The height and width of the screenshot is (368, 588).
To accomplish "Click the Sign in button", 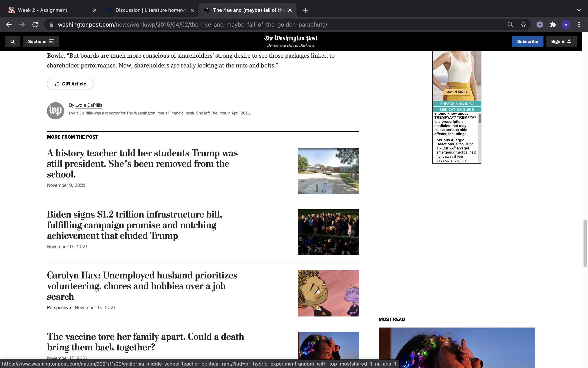I will point(561,41).
